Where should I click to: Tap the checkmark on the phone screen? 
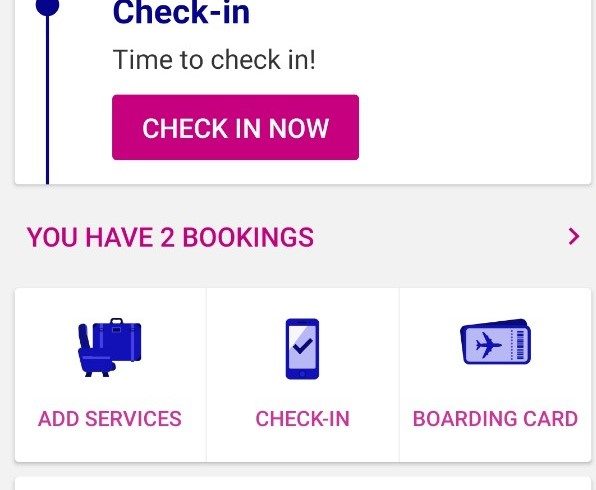tap(303, 346)
